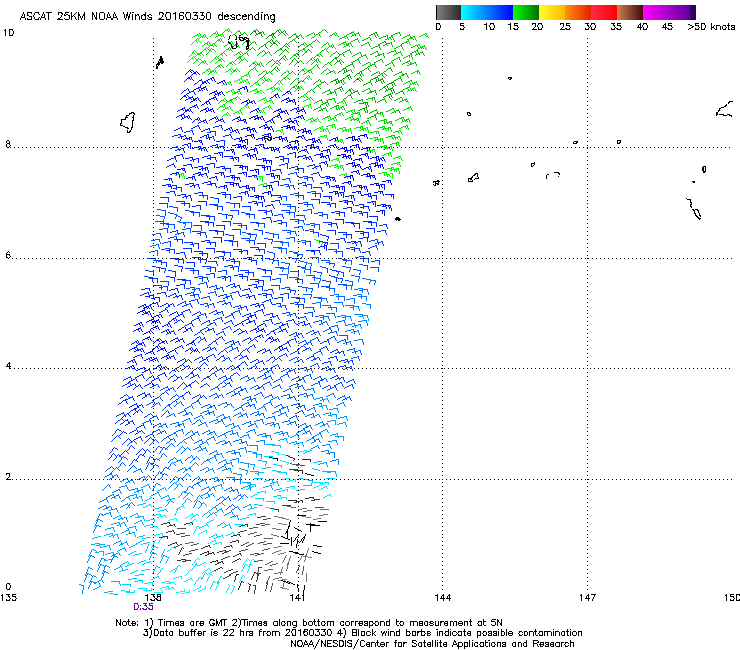Click the magenta 40-45 knots legend swatch
Viewport: 740px width, 650px height.
656,12
